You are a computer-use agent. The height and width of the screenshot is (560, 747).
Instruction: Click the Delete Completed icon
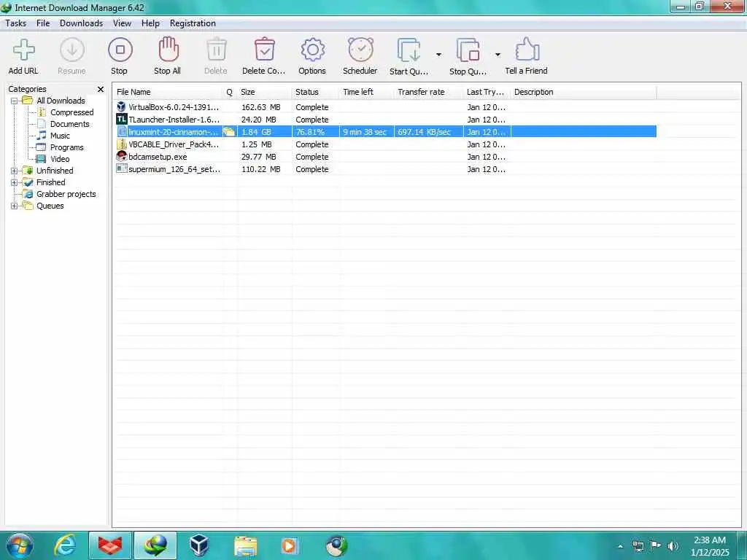coord(264,50)
